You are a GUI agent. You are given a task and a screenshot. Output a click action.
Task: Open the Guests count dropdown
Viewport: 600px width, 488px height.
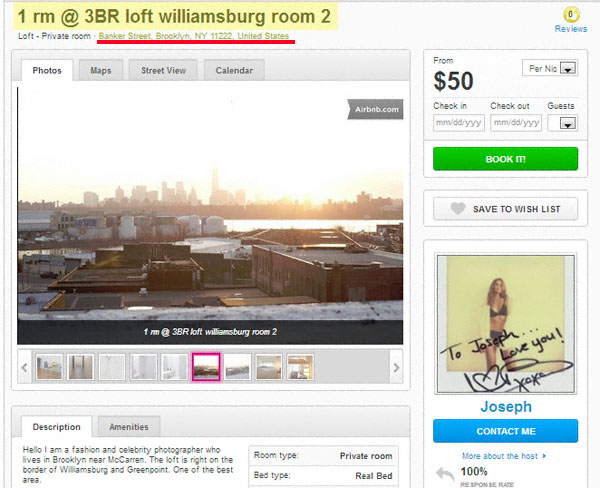(x=562, y=123)
